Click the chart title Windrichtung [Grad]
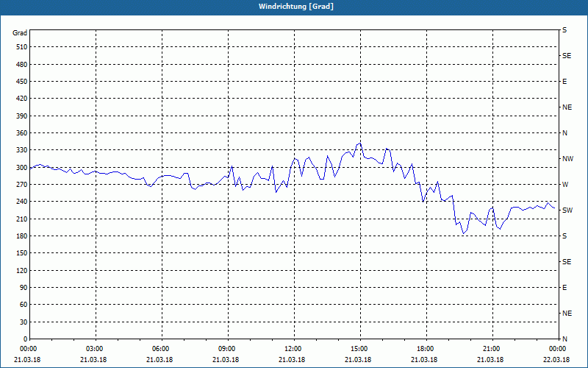The image size is (588, 368). 296,7
